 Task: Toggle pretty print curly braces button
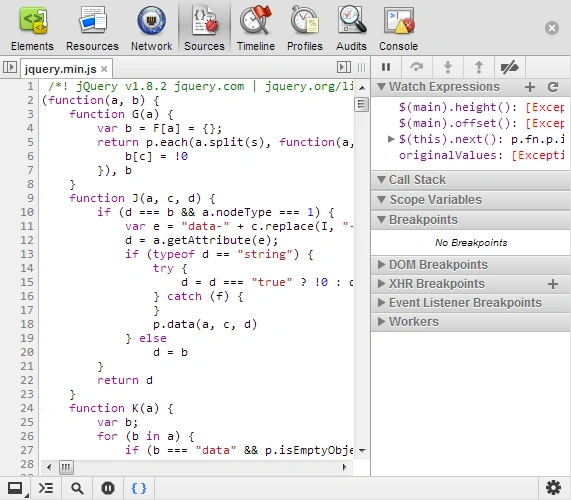pyautogui.click(x=139, y=488)
